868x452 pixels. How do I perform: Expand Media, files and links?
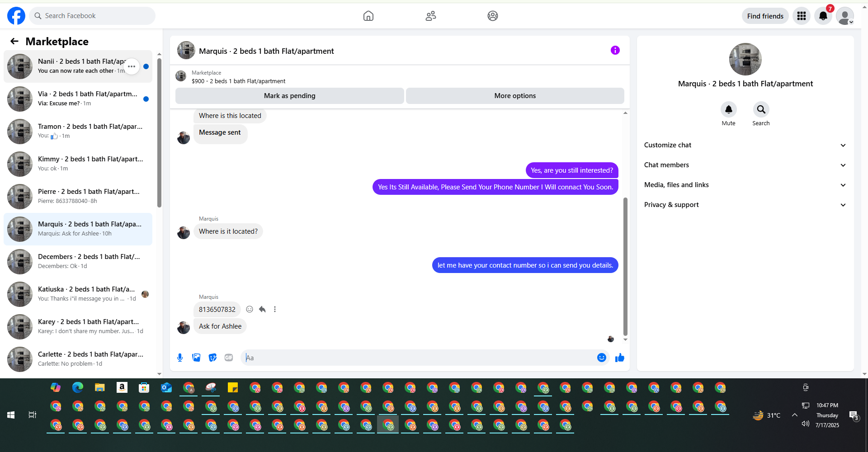click(x=745, y=185)
